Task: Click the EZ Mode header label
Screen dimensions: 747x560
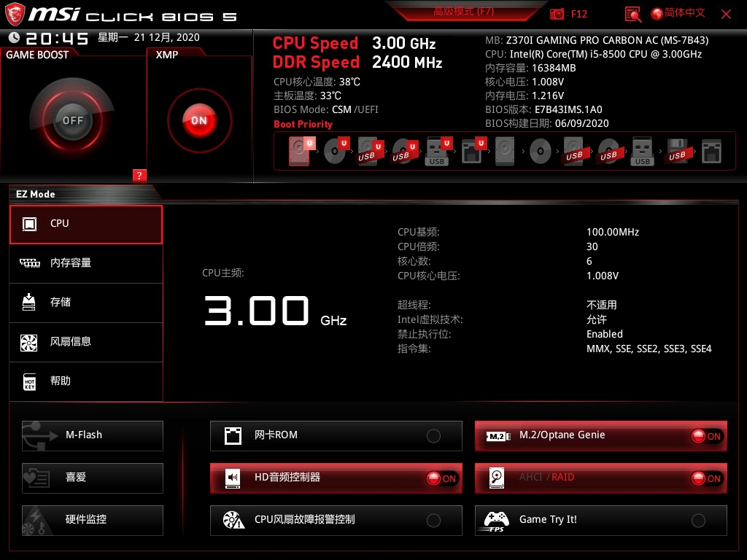Action: pyautogui.click(x=36, y=194)
